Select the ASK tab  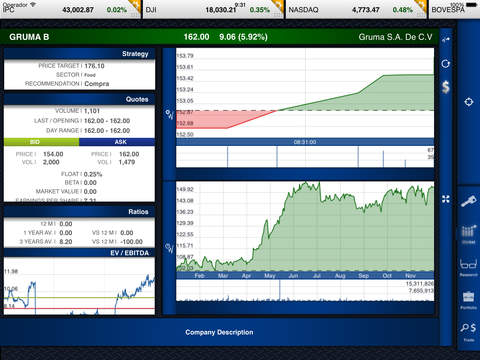117,142
